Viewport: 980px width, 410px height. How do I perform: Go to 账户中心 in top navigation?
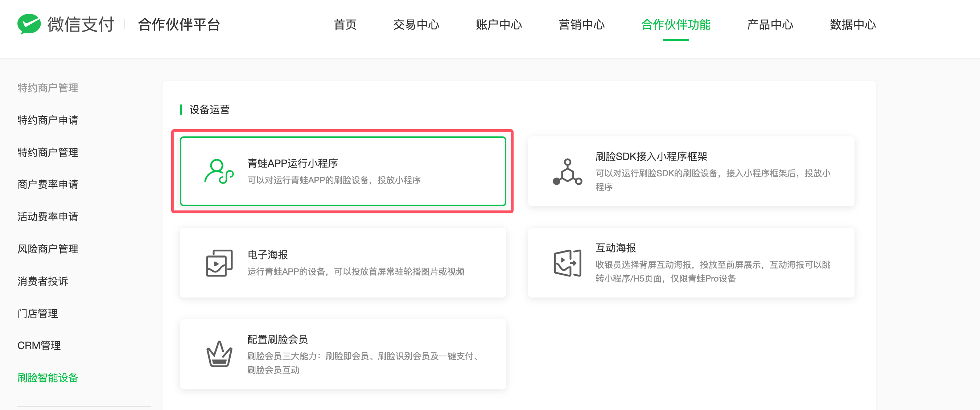[499, 25]
